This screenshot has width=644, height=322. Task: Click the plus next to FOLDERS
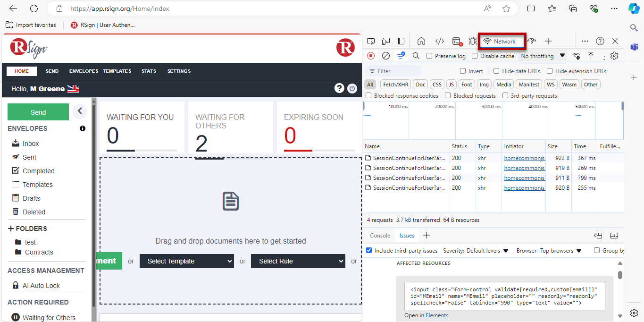[11, 229]
